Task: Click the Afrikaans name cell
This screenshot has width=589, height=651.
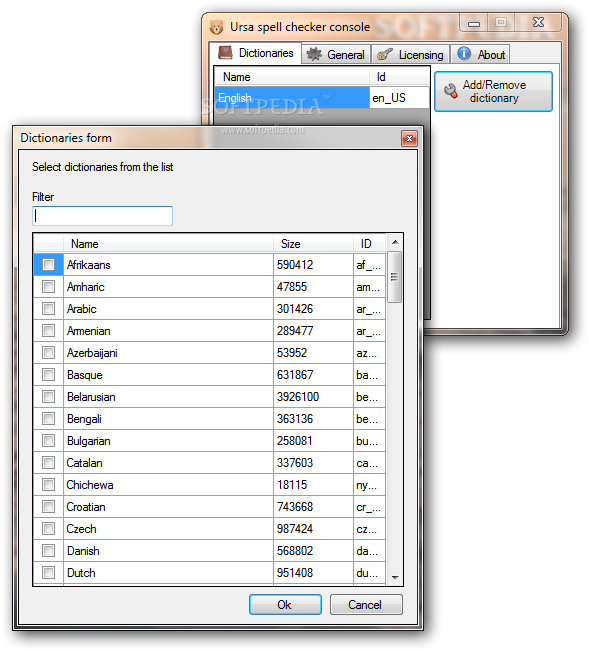Action: pyautogui.click(x=168, y=264)
